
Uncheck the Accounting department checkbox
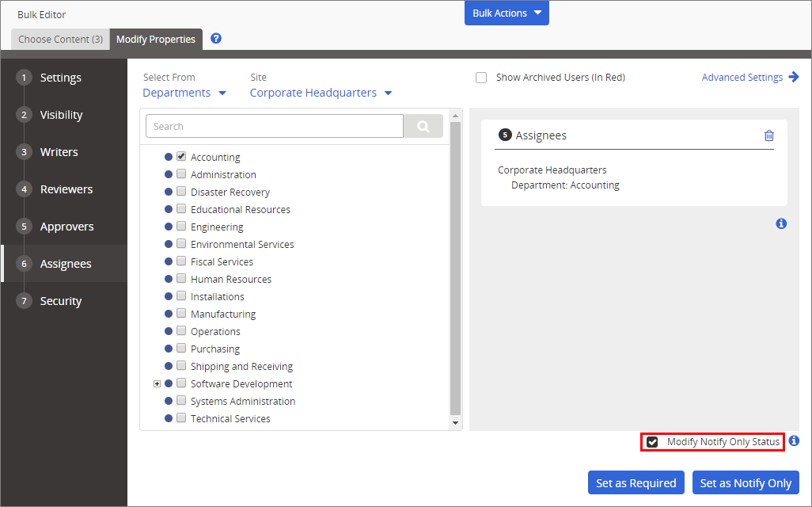pos(181,156)
